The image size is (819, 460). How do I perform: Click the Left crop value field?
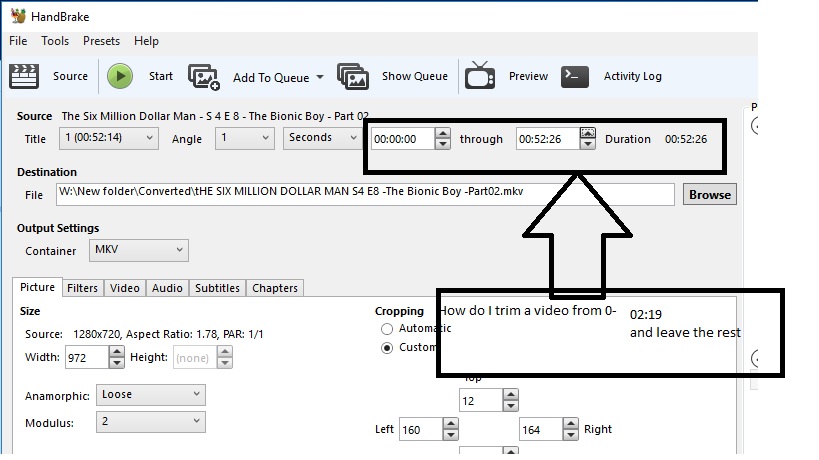point(420,429)
